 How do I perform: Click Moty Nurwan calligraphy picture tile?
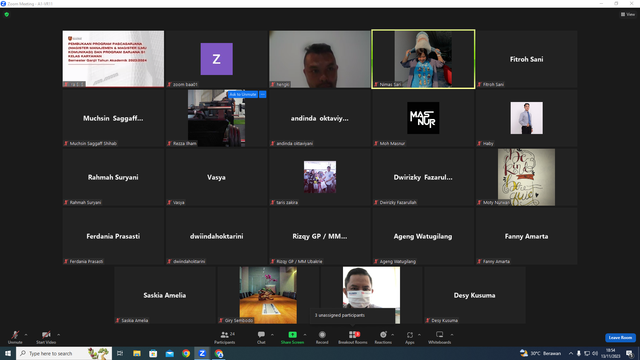[527, 177]
